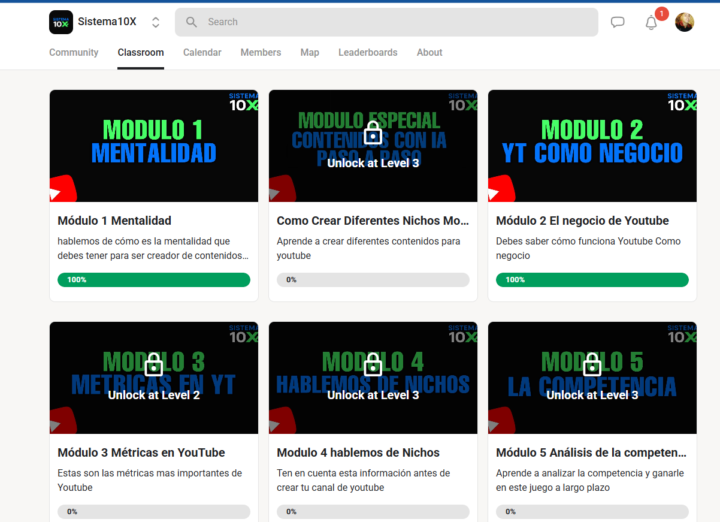Click description 'hablemos de cómo es la mentalidad'

coord(153,248)
